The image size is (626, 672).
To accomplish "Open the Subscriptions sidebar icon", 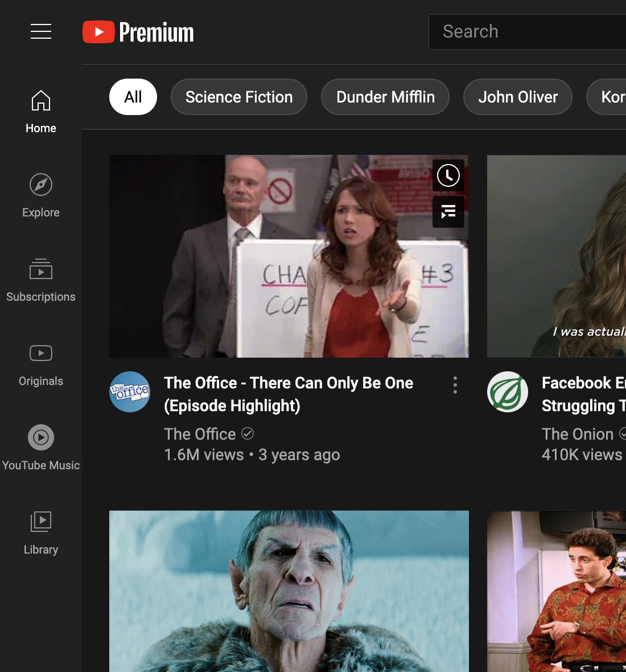I will 40,269.
